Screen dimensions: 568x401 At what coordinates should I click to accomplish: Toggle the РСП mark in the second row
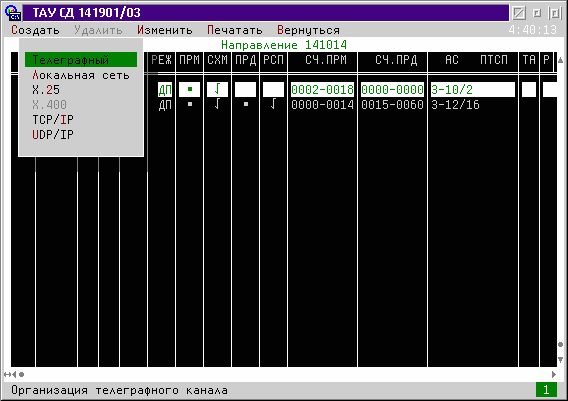coord(273,105)
